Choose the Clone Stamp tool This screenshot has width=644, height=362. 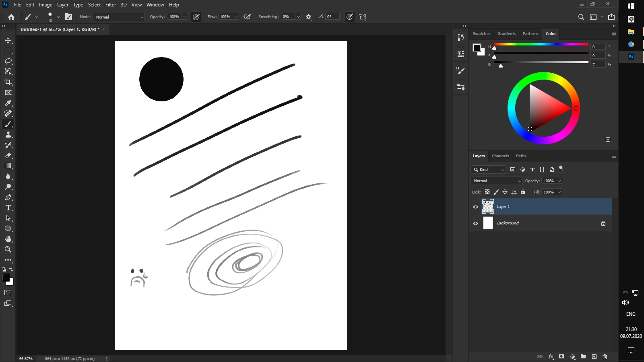[8, 134]
